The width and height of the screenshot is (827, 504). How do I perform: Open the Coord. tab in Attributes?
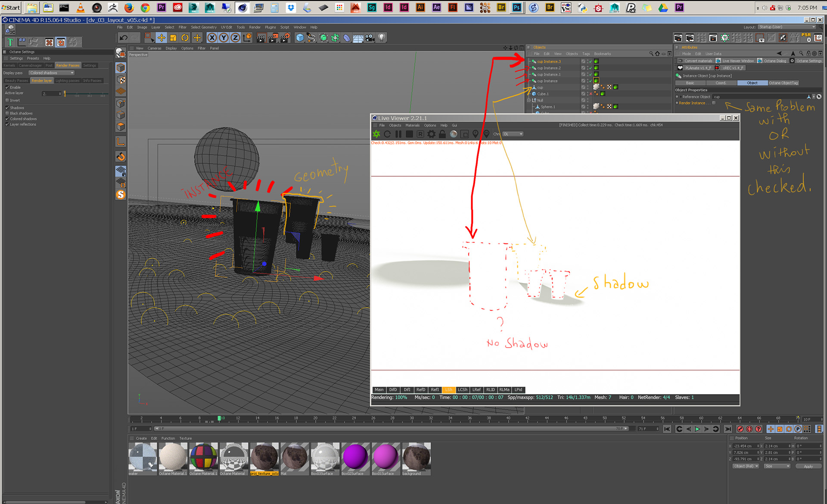(721, 83)
